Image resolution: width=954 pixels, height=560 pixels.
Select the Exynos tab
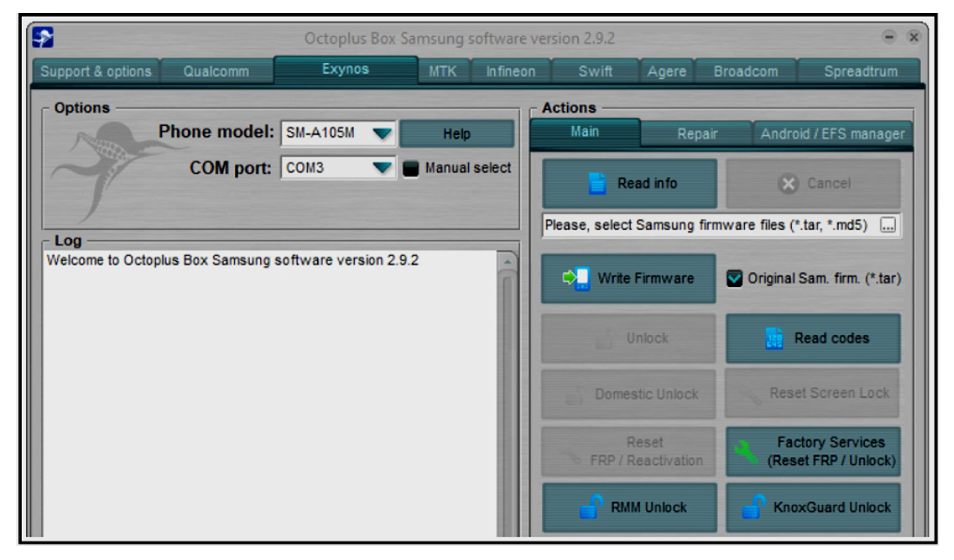[345, 70]
